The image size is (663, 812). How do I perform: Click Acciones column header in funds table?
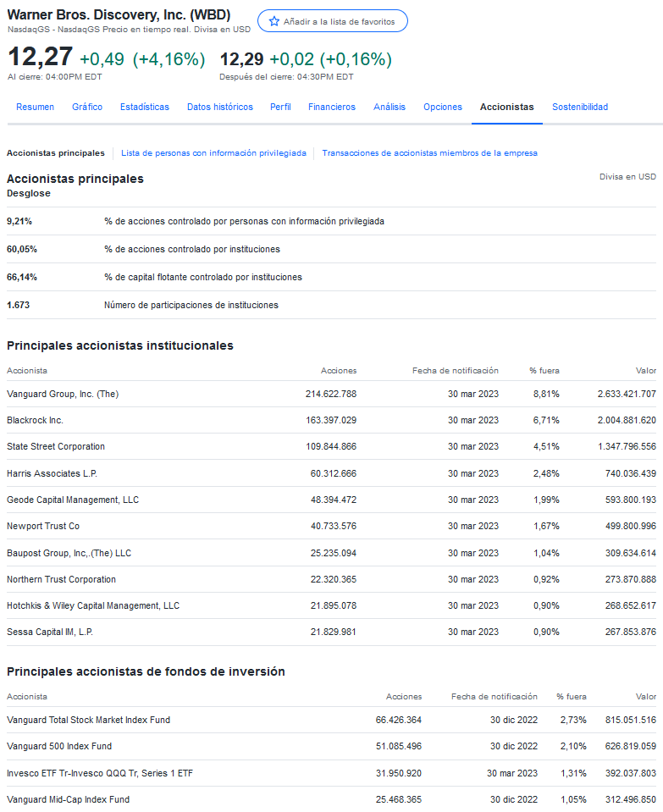tap(404, 697)
